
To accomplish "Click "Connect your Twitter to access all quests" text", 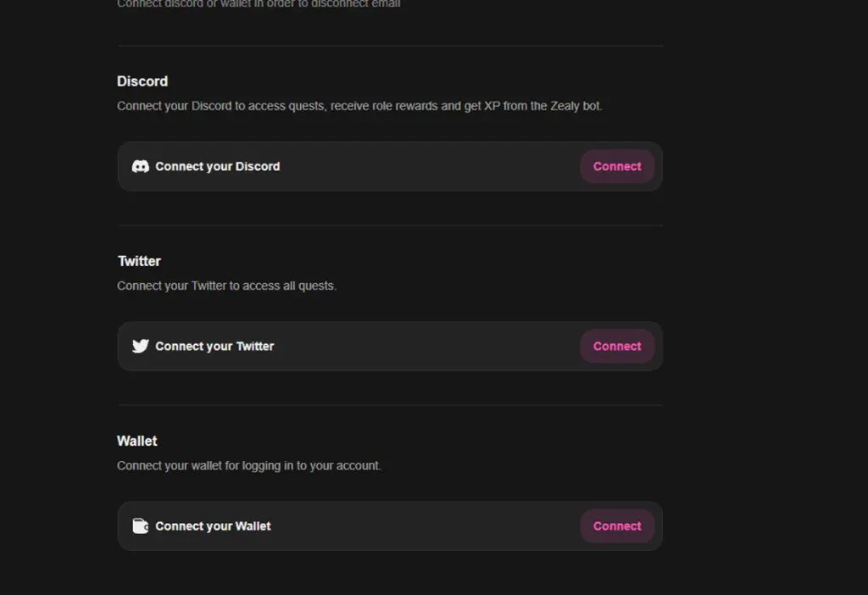I will click(226, 286).
